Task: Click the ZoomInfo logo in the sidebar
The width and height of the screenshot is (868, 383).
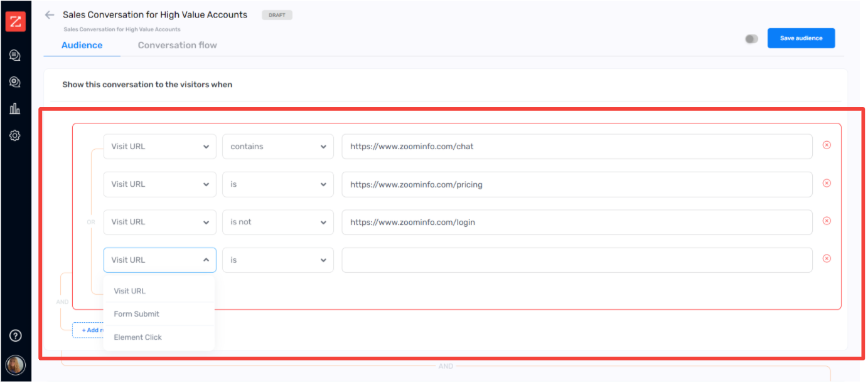Action: coord(15,21)
